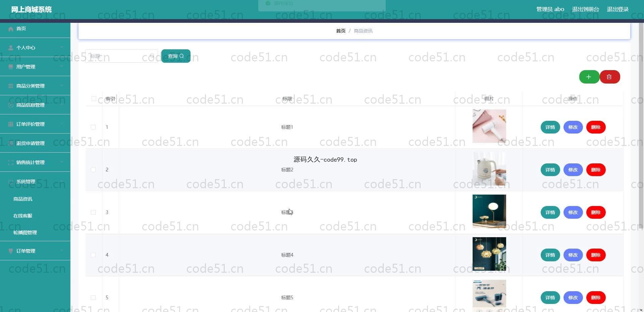Viewport: 644px width, 312px height.
Task: Click the kettle thumbnail in row 2
Action: click(489, 169)
